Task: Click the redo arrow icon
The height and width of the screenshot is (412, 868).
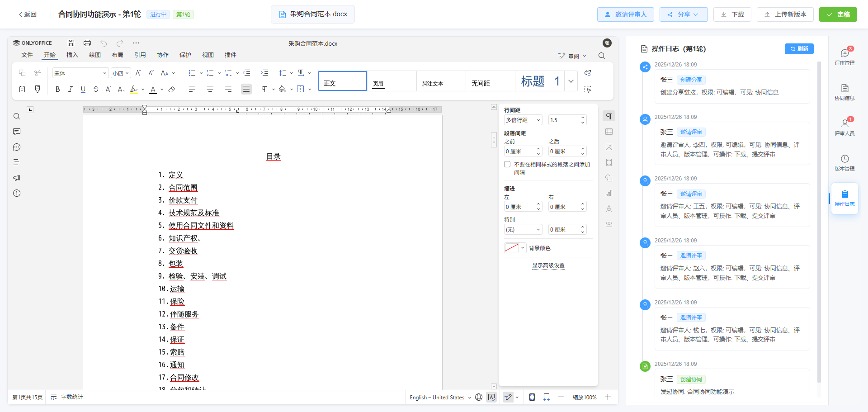Action: (x=120, y=43)
